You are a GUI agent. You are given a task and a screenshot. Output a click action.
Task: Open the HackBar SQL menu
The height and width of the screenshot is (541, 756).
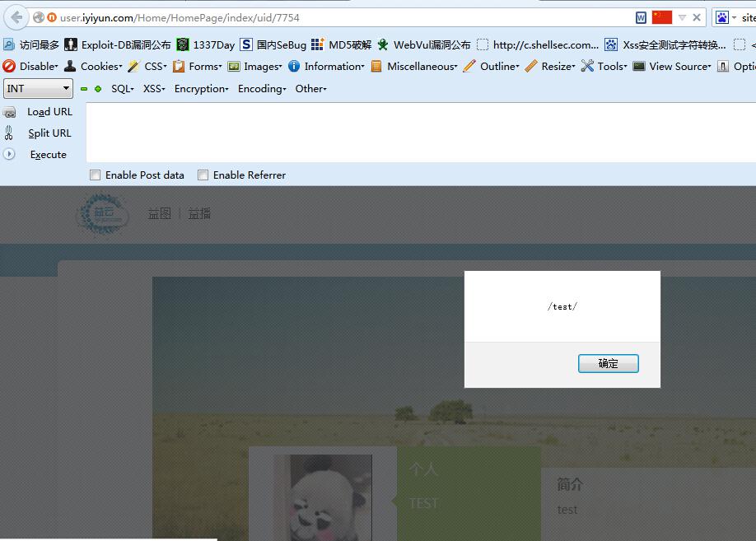pos(123,89)
